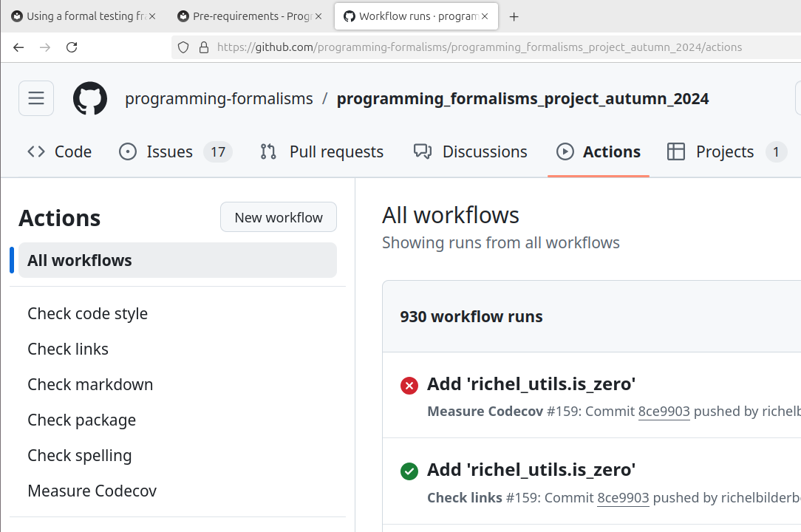The height and width of the screenshot is (532, 801).
Task: Click the browser URL address field
Action: 480,47
